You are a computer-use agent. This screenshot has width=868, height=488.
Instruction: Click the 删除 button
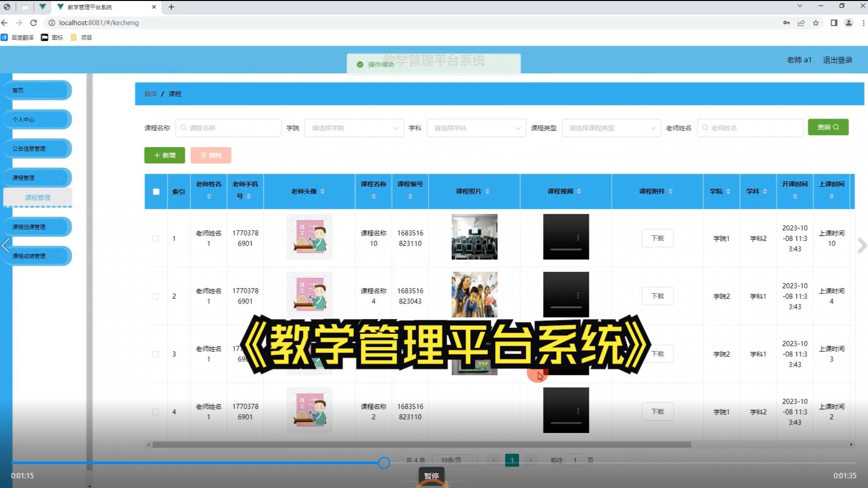coord(211,155)
